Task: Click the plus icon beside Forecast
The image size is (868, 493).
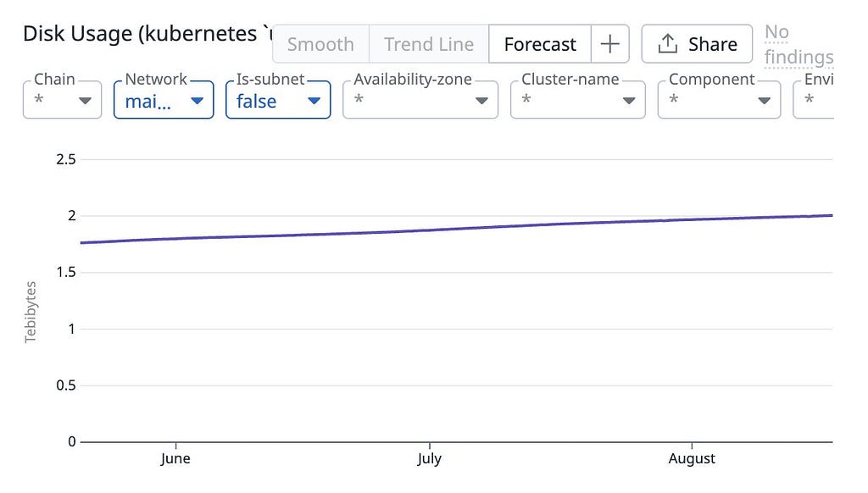Action: point(609,44)
